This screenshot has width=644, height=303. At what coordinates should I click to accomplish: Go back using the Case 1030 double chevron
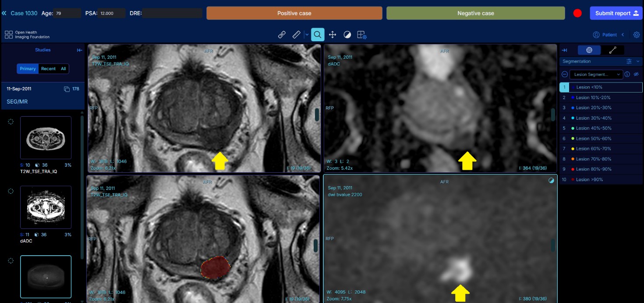(4, 13)
